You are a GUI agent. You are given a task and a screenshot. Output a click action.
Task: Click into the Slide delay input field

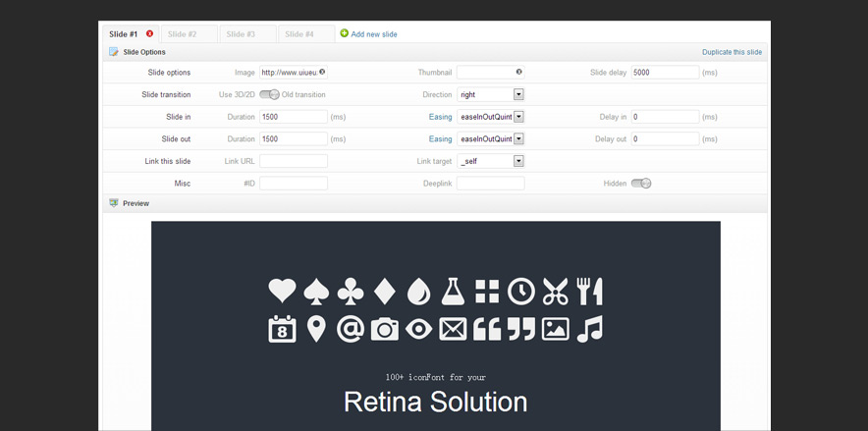click(x=665, y=73)
